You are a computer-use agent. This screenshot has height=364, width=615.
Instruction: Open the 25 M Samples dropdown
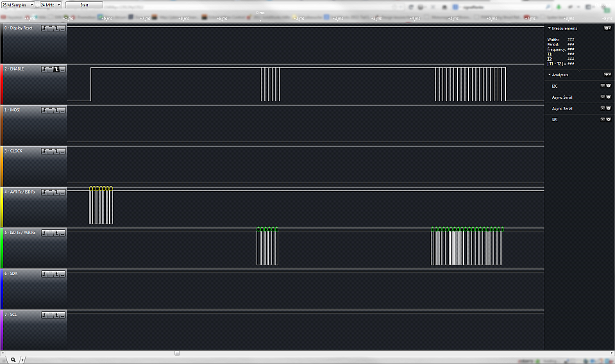tap(18, 4)
